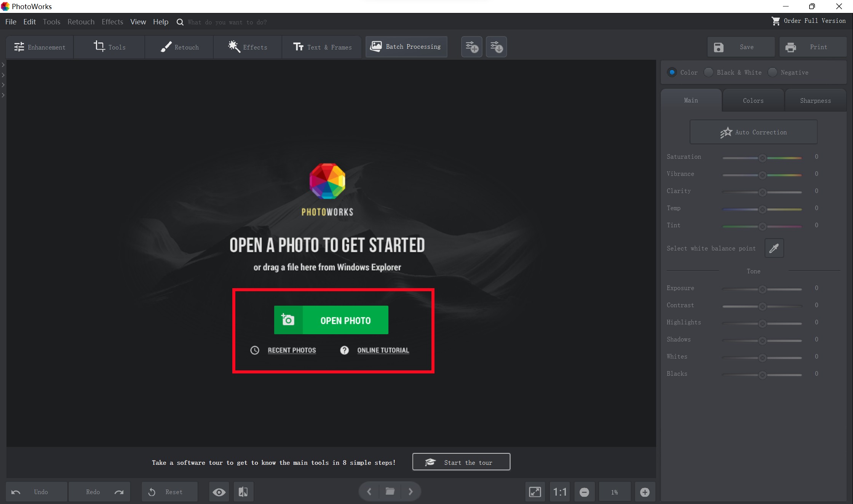
Task: Click the Exposure slider handle
Action: point(762,289)
